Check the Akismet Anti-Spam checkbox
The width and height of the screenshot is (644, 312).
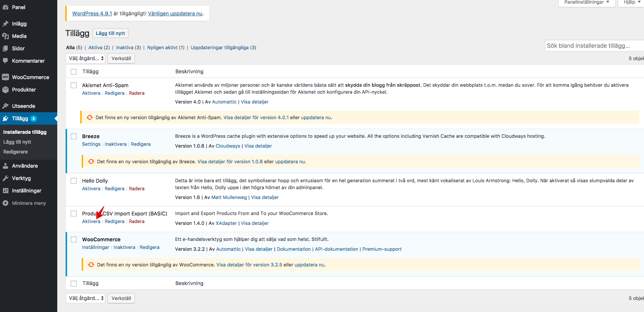[74, 85]
